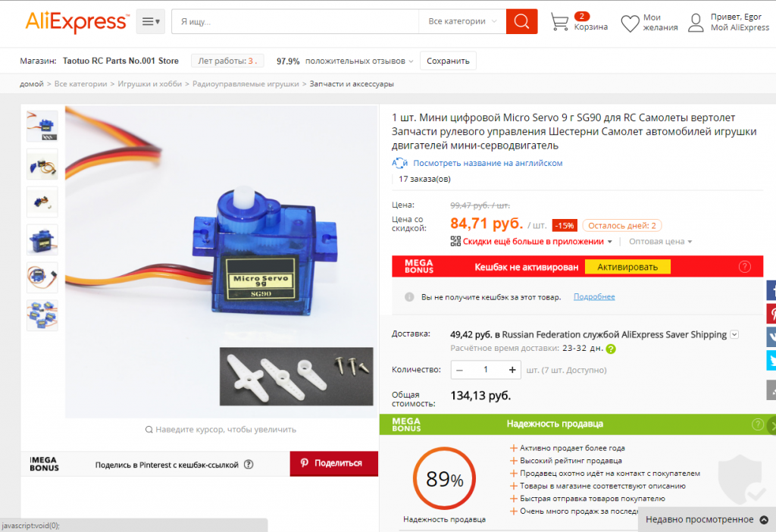The image size is (776, 532).
Task: Click the delivery time green question icon
Action: coord(612,349)
